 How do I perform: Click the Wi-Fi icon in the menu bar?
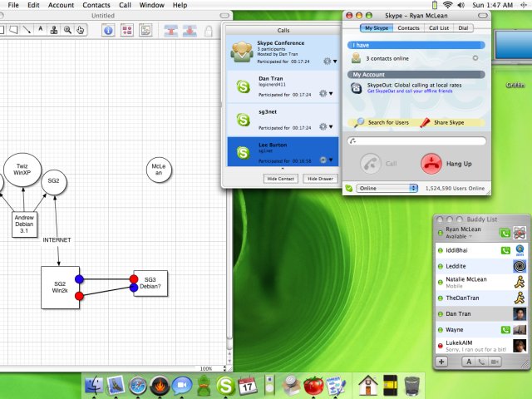point(447,5)
